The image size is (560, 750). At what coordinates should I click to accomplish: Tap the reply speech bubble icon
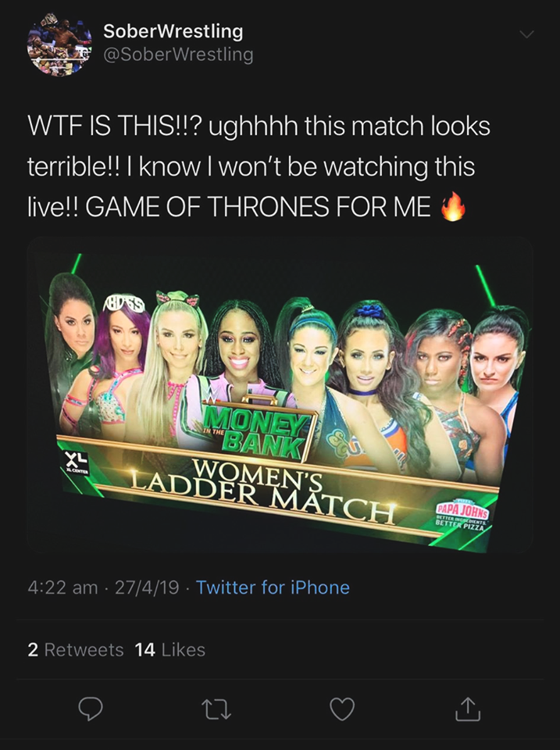91,709
